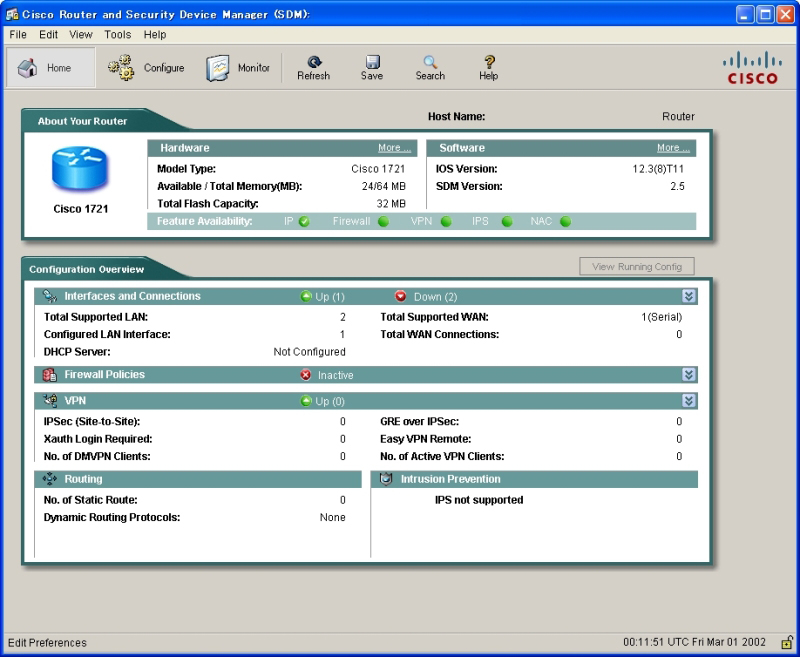Open the Tools menu
The height and width of the screenshot is (657, 800).
coord(117,34)
